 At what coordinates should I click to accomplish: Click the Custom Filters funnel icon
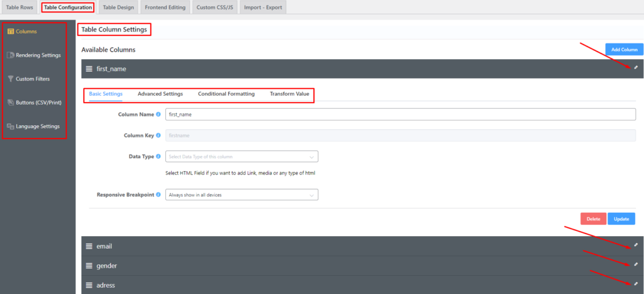pos(11,79)
